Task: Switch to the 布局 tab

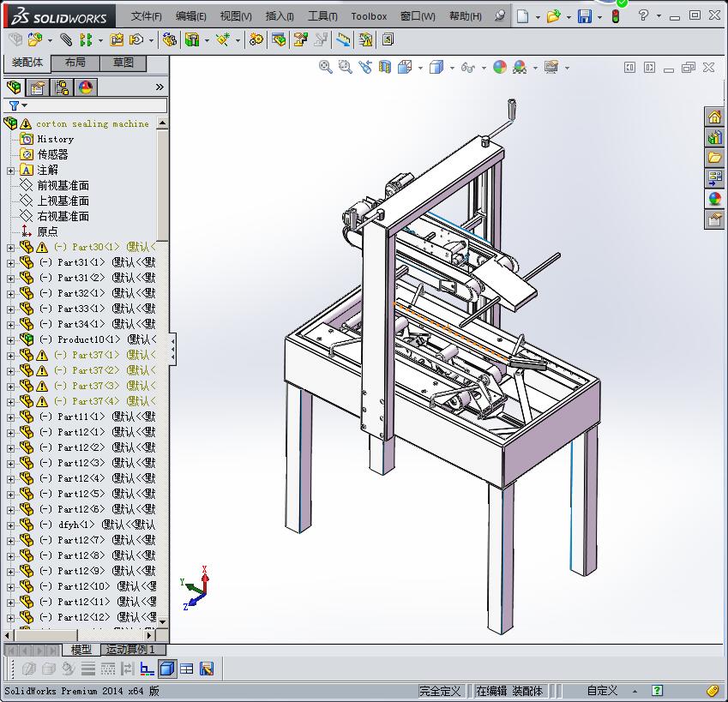Action: coord(75,63)
